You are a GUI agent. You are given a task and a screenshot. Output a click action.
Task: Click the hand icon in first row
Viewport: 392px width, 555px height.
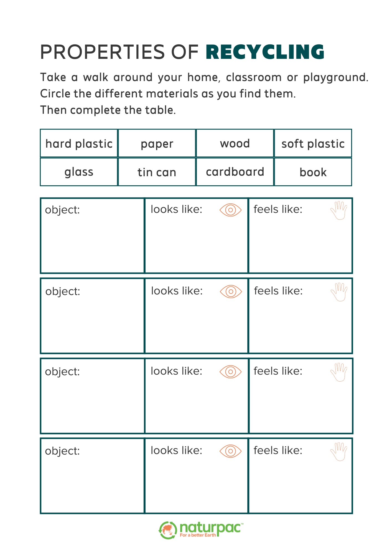point(339,211)
